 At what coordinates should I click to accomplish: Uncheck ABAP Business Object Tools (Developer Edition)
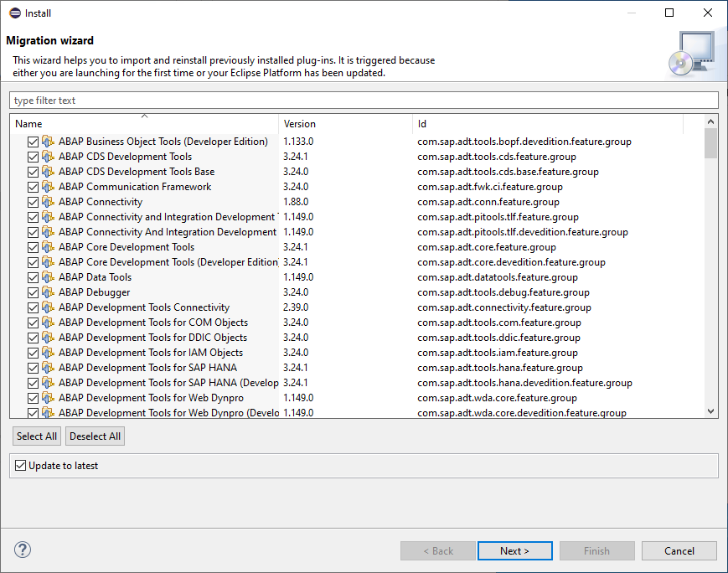pyautogui.click(x=33, y=142)
